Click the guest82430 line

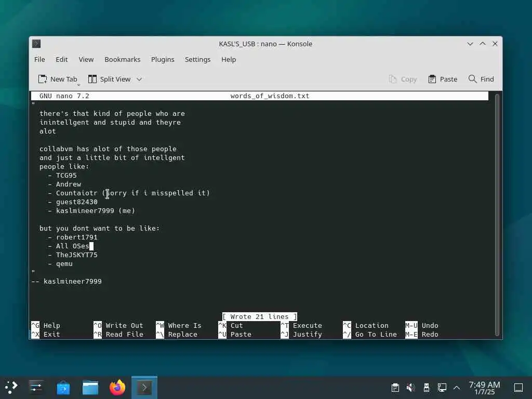pos(73,202)
